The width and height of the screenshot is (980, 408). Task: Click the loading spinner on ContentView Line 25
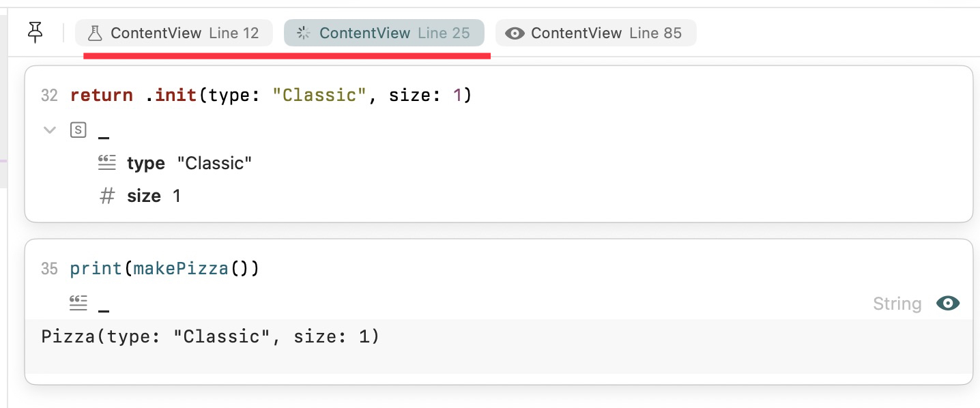tap(304, 33)
